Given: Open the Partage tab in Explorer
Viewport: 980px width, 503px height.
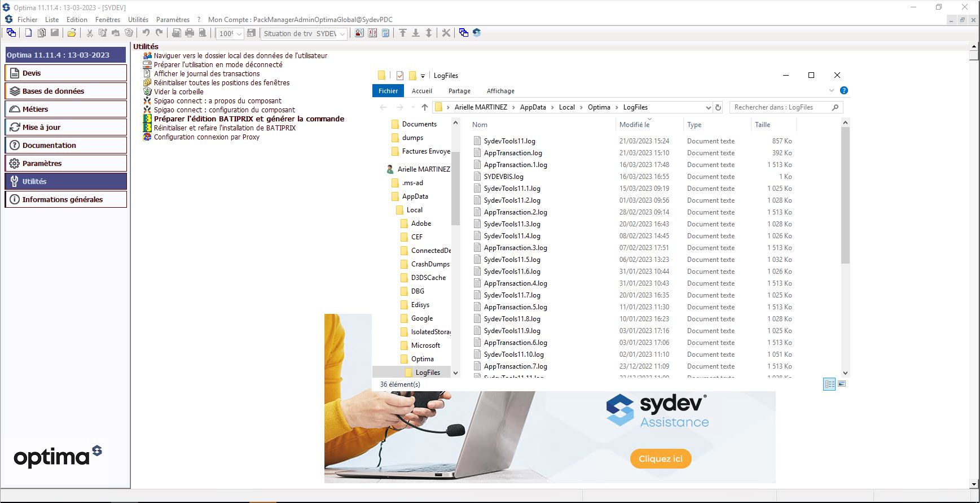Looking at the screenshot, I should click(x=459, y=91).
